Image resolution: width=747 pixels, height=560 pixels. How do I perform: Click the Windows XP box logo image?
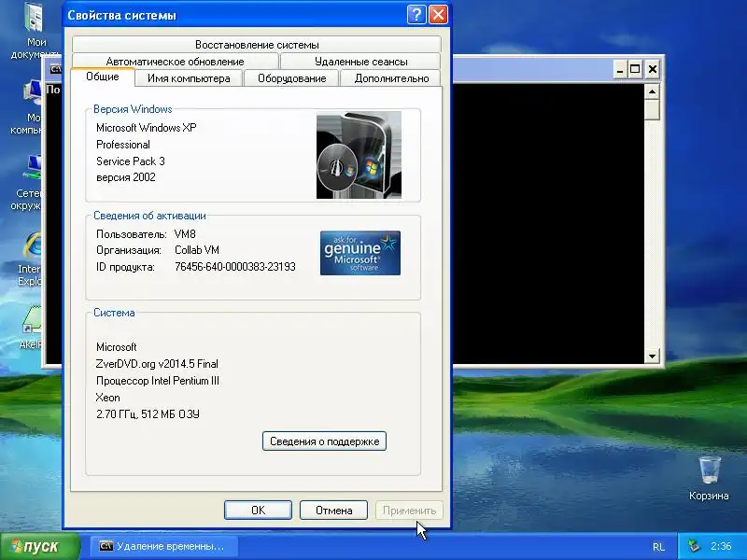pos(359,155)
